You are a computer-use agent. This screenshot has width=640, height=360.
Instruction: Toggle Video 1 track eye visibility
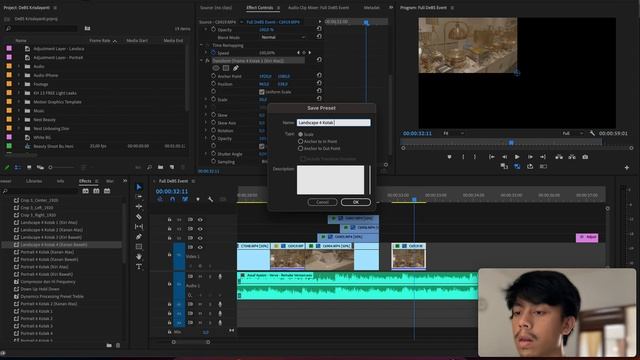click(200, 247)
